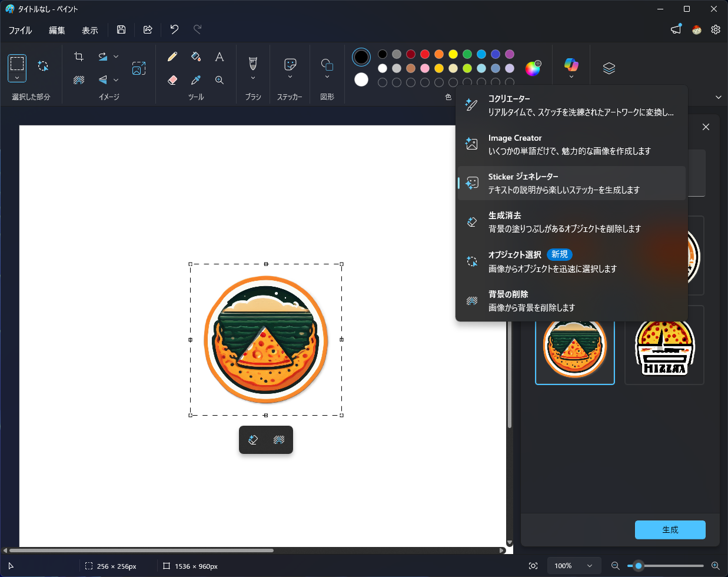The height and width of the screenshot is (577, 728).
Task: Choose Image Creator from the menu
Action: 572,144
